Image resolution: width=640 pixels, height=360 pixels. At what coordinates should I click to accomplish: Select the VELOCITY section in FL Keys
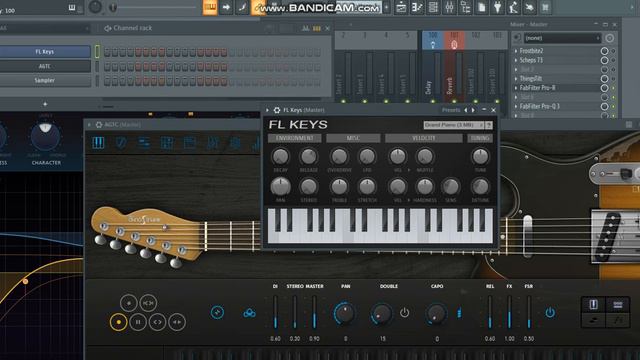[424, 138]
